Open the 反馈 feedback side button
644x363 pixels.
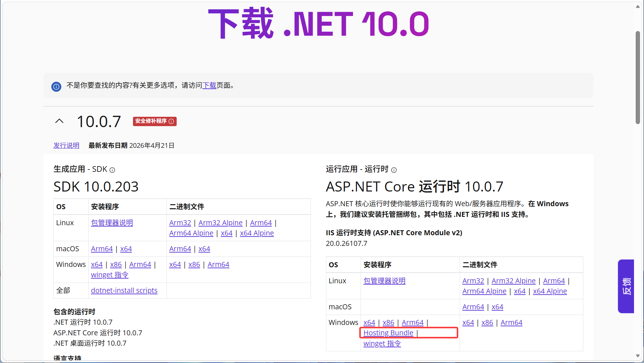tap(626, 286)
